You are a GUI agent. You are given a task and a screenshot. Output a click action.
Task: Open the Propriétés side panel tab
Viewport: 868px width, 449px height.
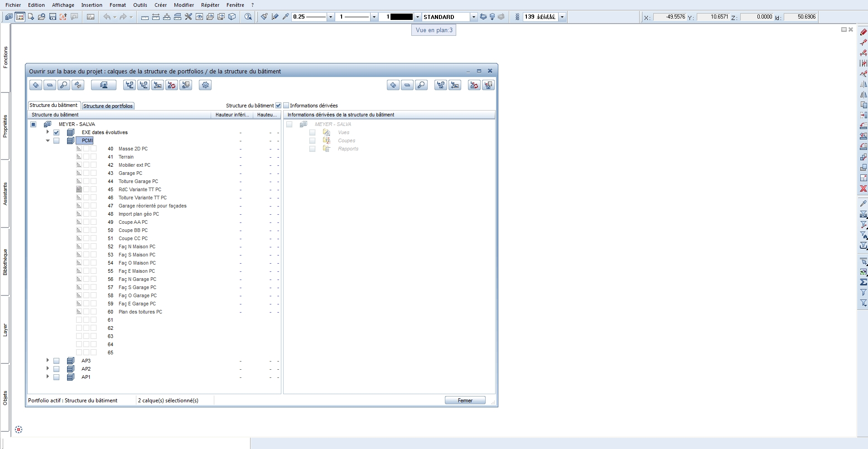[x=5, y=126]
